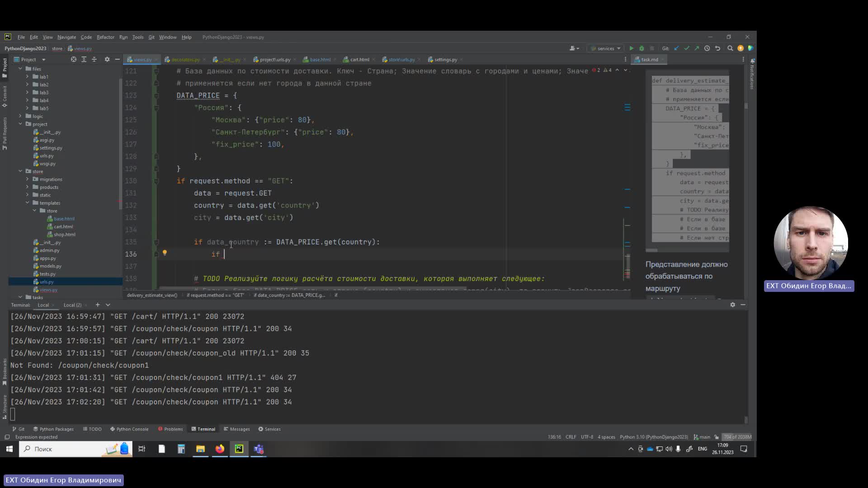The image size is (868, 488).
Task: Open Firefox from the taskbar
Action: (220, 449)
